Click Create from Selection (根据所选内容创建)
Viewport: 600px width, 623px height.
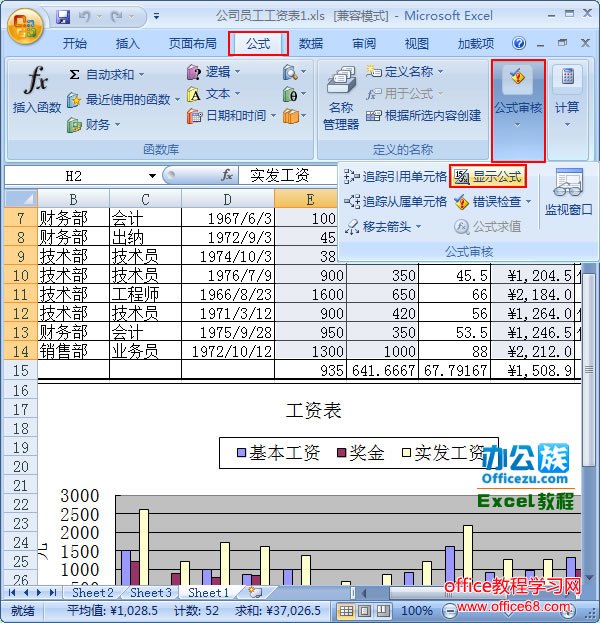point(424,116)
